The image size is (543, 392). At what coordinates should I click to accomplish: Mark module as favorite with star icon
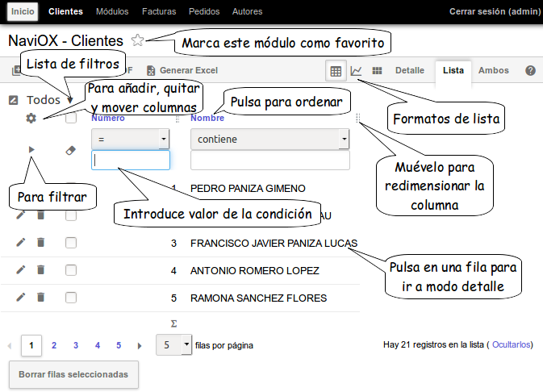(x=137, y=40)
